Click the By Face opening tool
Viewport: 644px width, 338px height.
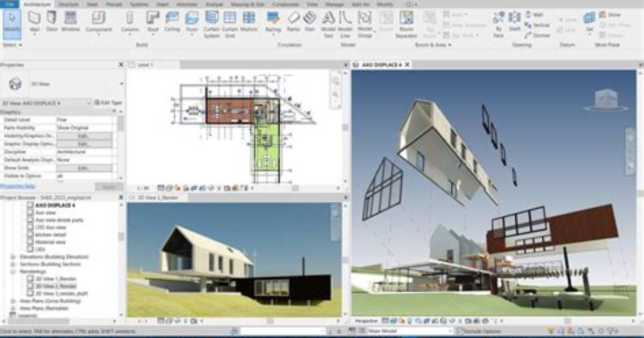coord(499,25)
